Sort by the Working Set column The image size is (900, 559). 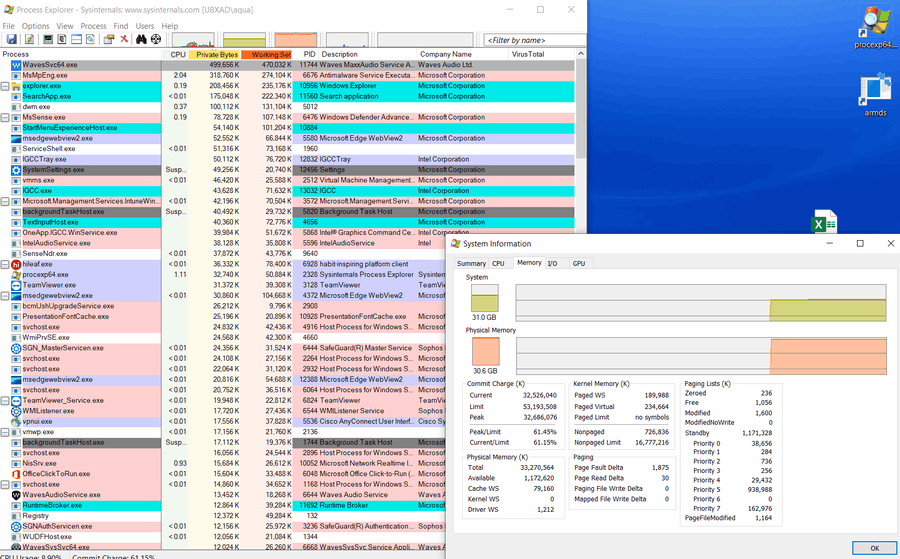(267, 55)
